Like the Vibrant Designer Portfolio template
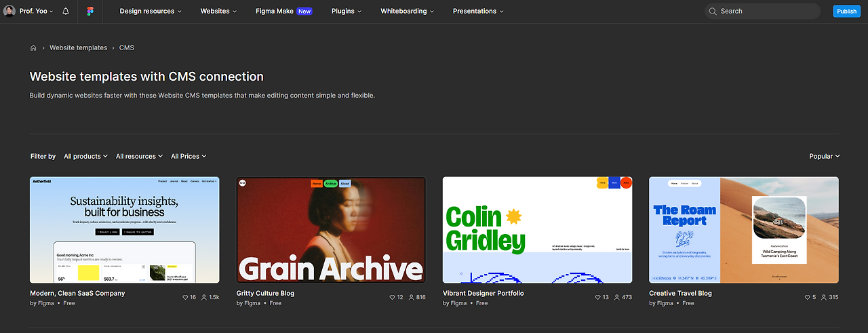The width and height of the screenshot is (868, 333). [x=598, y=297]
